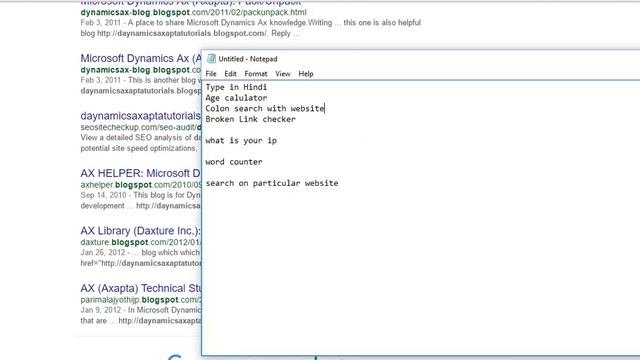Click the seositecheckup.com URL in results
Image resolution: width=640 pixels, height=360 pixels.
(141, 127)
